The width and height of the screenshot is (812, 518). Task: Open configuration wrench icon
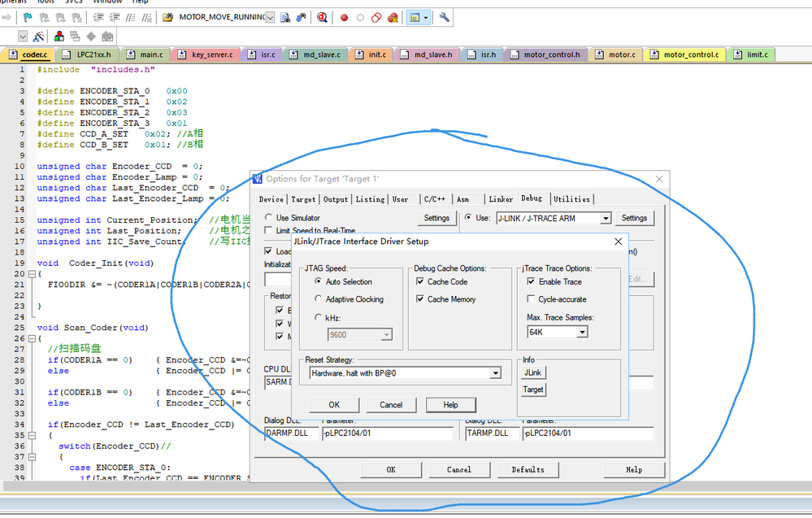pos(444,18)
